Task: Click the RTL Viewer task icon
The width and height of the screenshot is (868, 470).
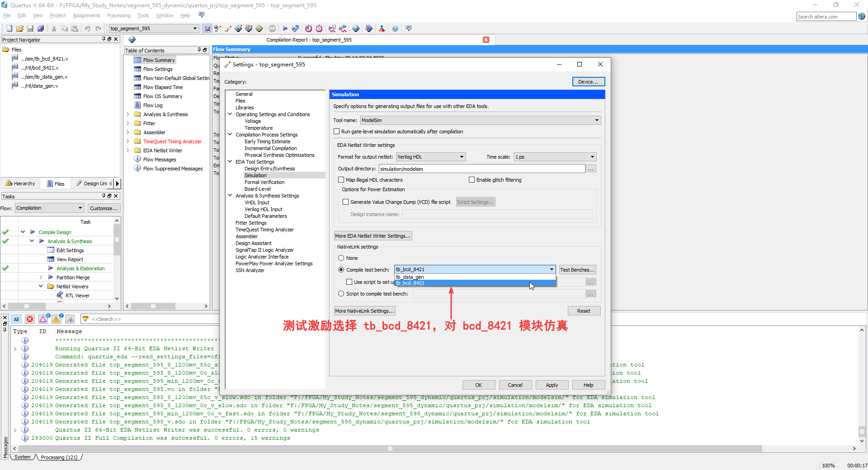Action: [x=60, y=295]
